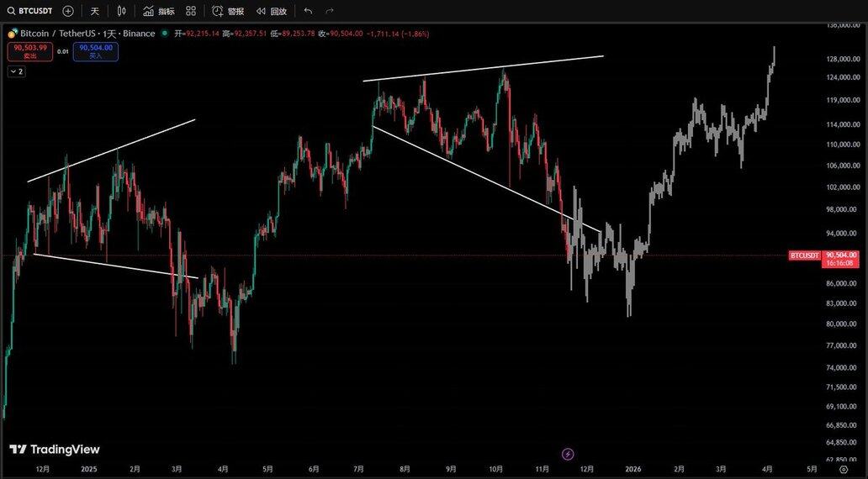Click the blue 买入 buy price button
This screenshot has height=479, width=868.
click(x=95, y=51)
